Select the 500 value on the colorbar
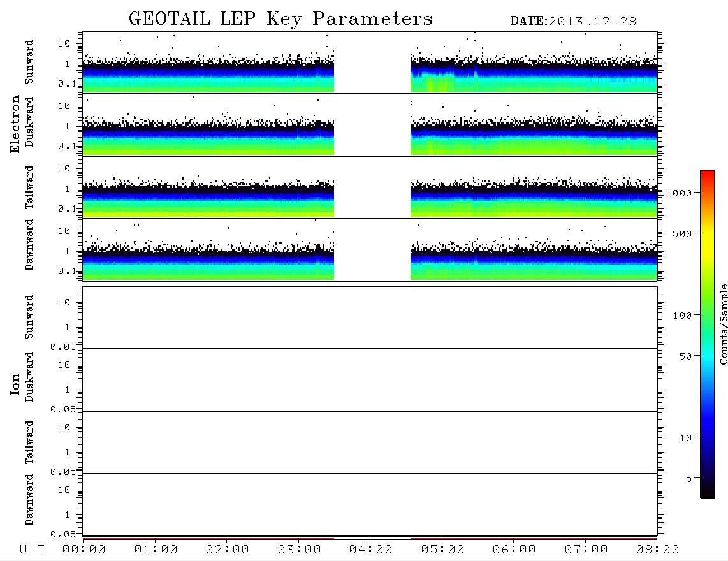Viewport: 728px width, 561px height. pos(683,234)
